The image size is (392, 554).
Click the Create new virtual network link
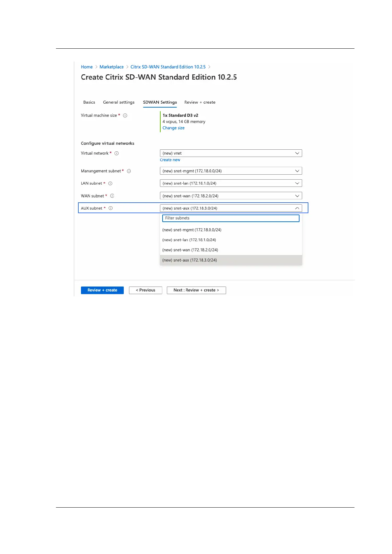(170, 160)
